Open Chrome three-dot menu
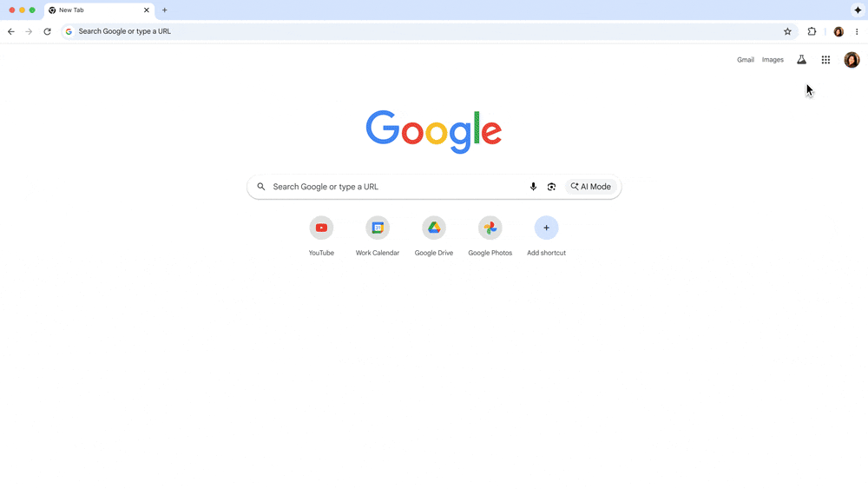The image size is (868, 489). coord(857,31)
